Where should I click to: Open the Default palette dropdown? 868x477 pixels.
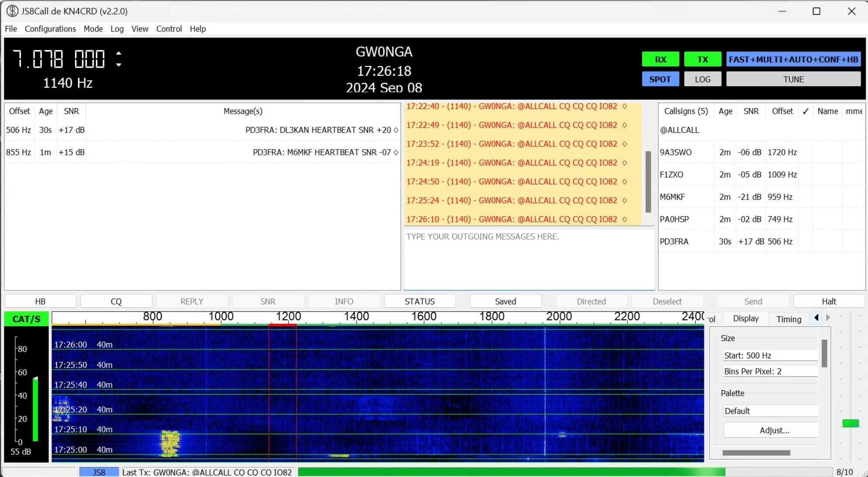tap(770, 411)
